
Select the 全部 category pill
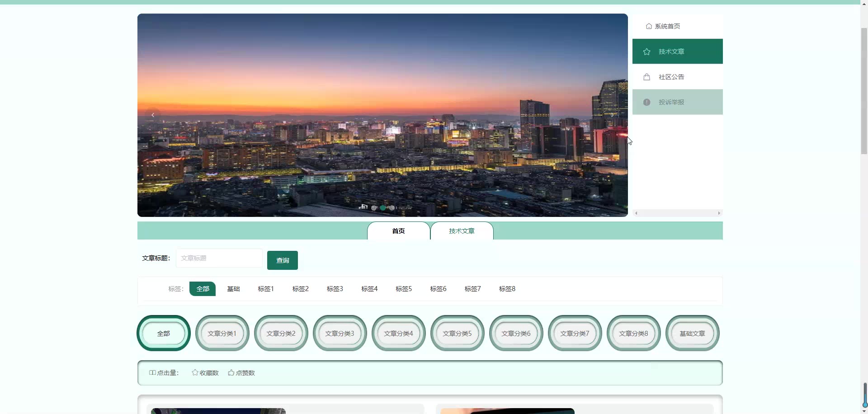(x=164, y=333)
